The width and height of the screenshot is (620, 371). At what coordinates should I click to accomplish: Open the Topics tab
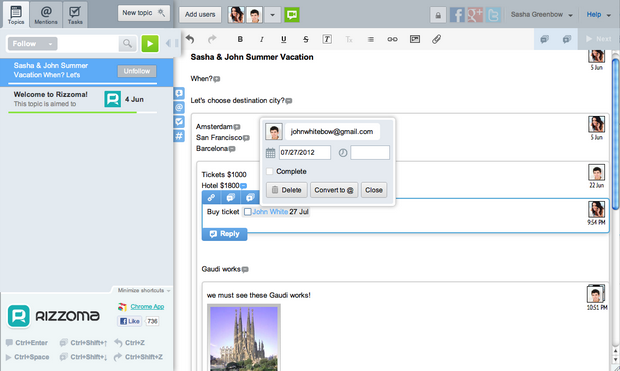16,15
